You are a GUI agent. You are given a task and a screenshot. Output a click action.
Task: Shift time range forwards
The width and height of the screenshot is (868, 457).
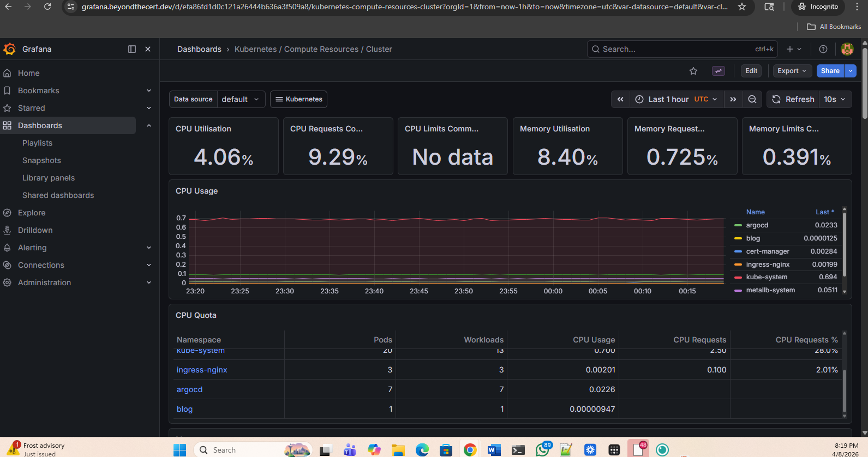pyautogui.click(x=733, y=99)
